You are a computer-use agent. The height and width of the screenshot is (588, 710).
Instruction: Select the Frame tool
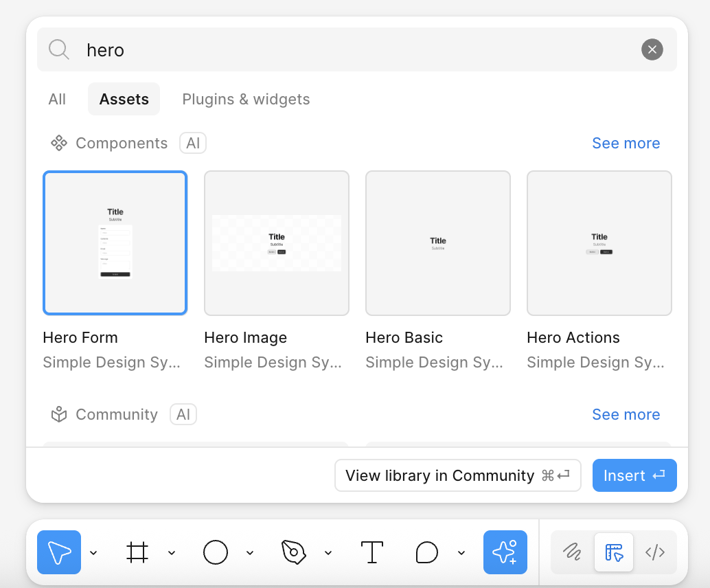[137, 552]
